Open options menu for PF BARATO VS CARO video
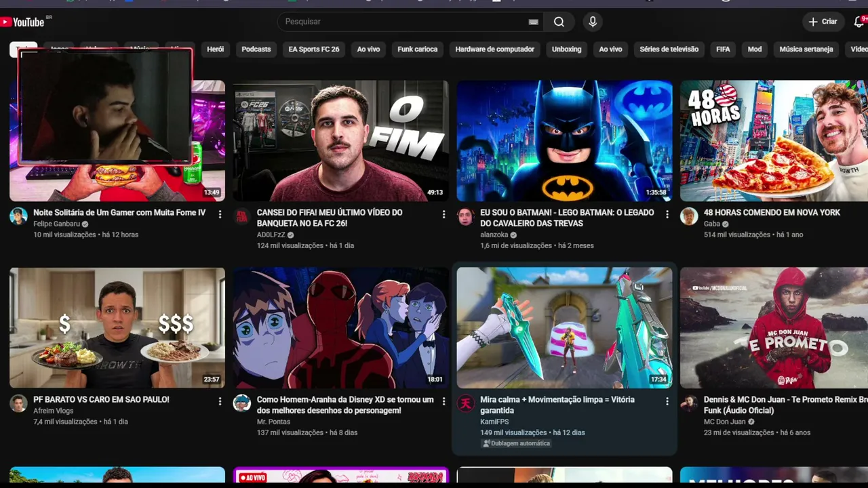868x488 pixels. pos(220,401)
